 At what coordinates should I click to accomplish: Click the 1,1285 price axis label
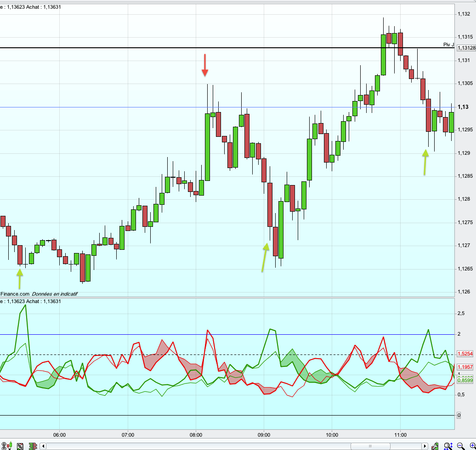(x=465, y=176)
